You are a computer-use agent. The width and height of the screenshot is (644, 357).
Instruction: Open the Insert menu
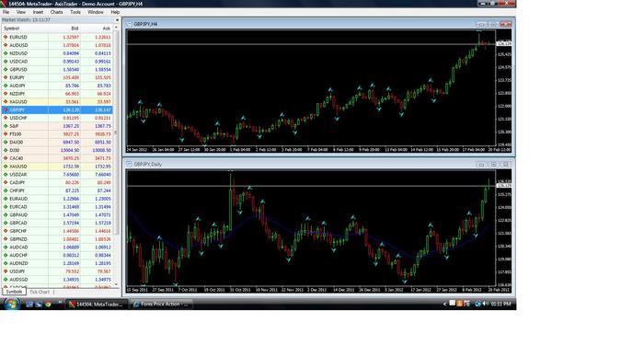tap(38, 12)
